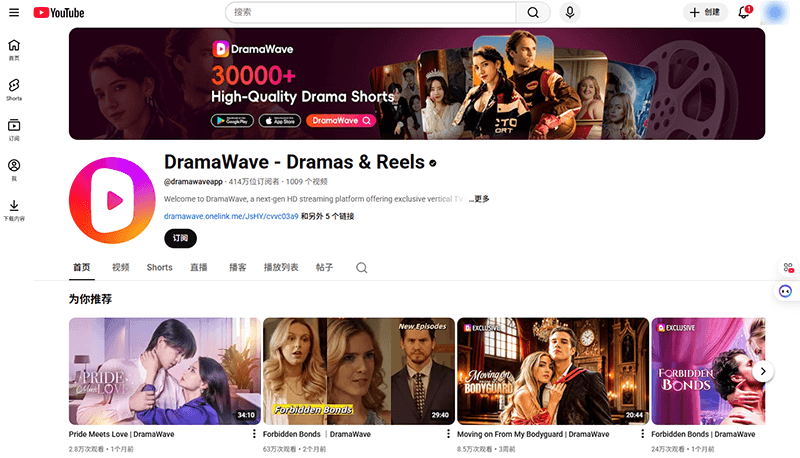This screenshot has width=800, height=458.
Task: Click in the search input field
Action: click(371, 13)
